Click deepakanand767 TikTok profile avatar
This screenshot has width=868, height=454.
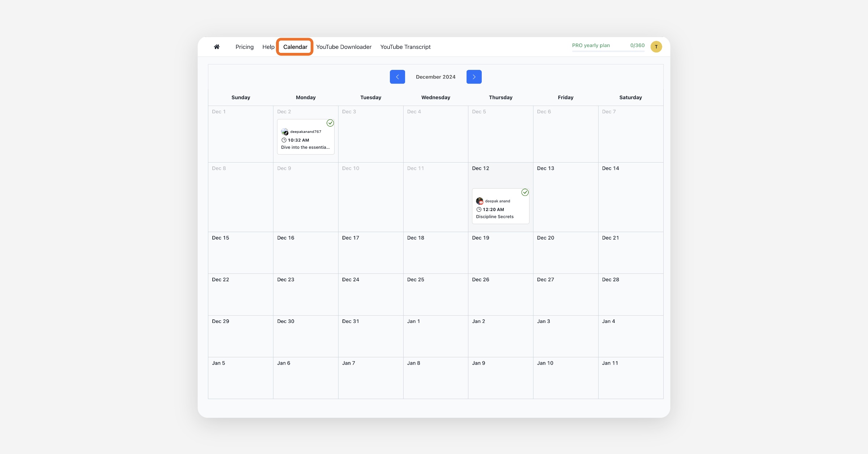pos(285,132)
